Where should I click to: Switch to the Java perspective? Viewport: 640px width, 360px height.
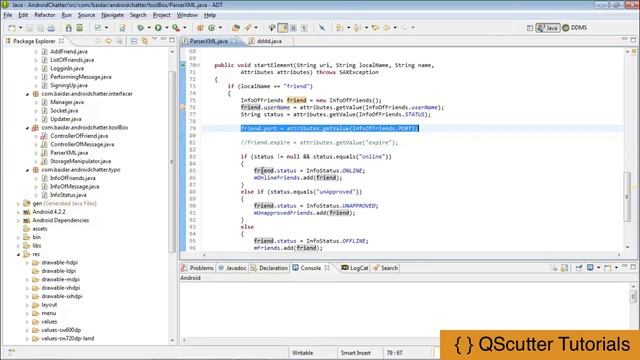(x=547, y=28)
